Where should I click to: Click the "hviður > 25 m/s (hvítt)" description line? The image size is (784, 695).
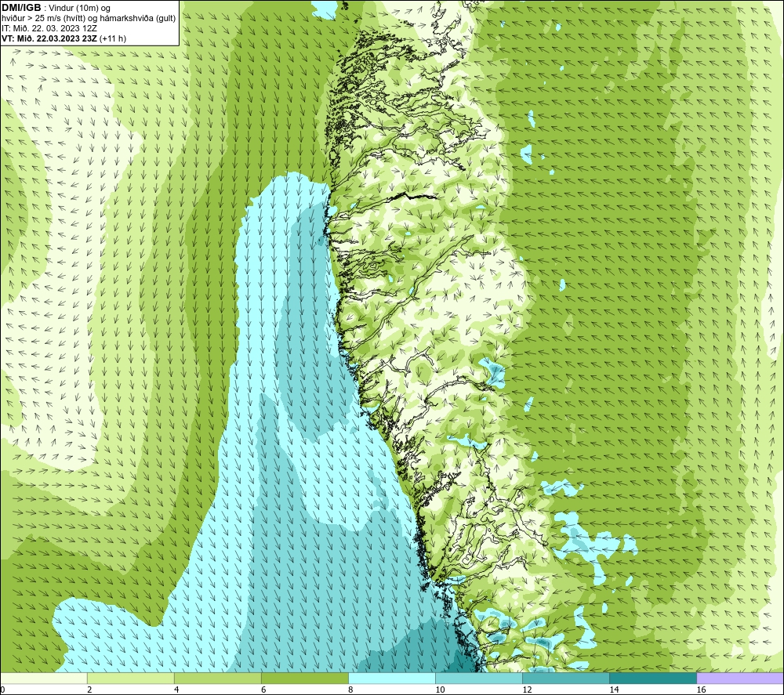click(89, 19)
